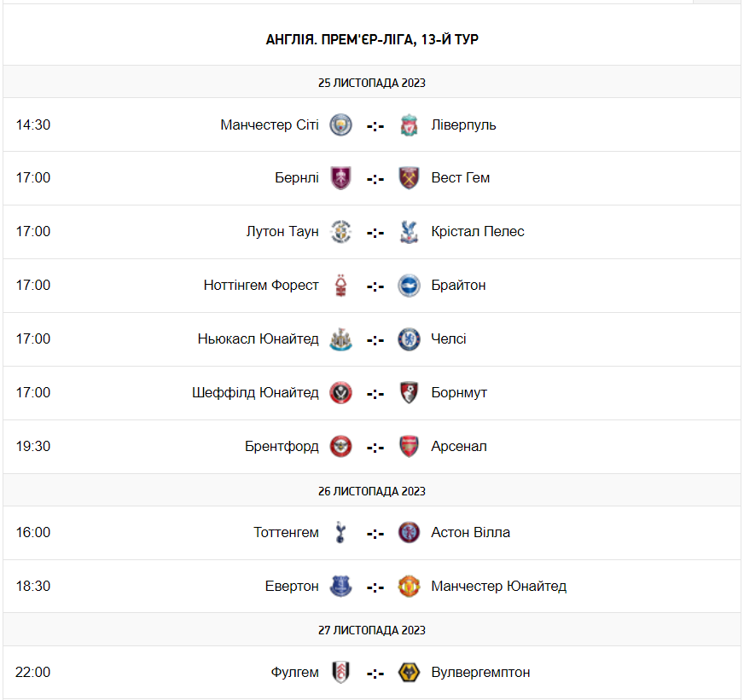Click the Брентфорд vs Арсенал score placeholder
This screenshot has width=744, height=700.
[375, 448]
